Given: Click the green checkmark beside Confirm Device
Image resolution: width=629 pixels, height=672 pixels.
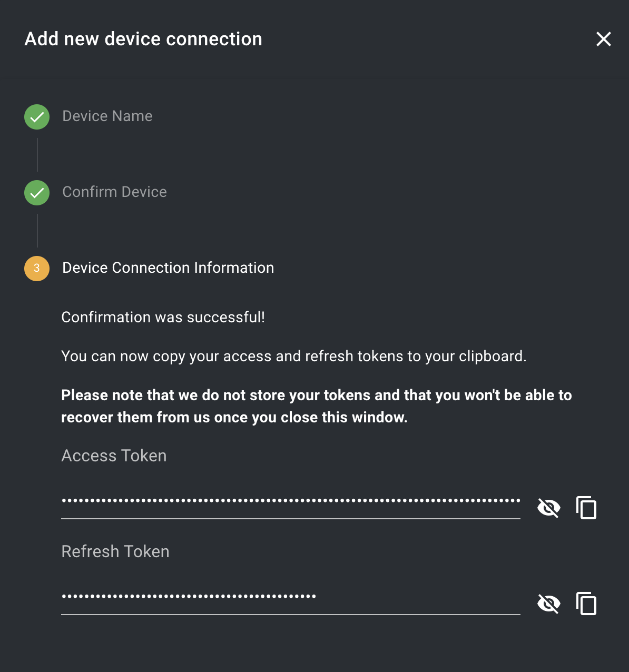Looking at the screenshot, I should pos(37,193).
